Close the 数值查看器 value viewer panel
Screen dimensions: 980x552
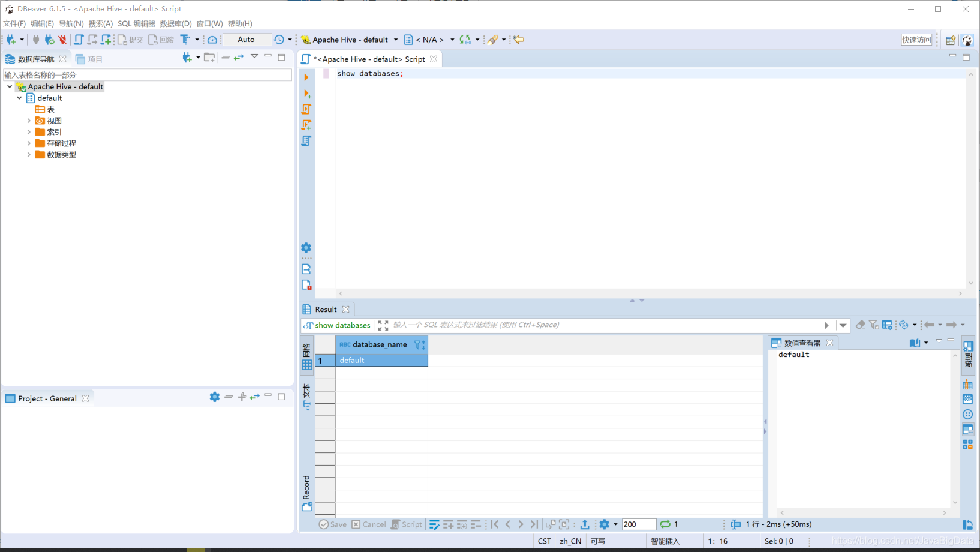coord(830,343)
